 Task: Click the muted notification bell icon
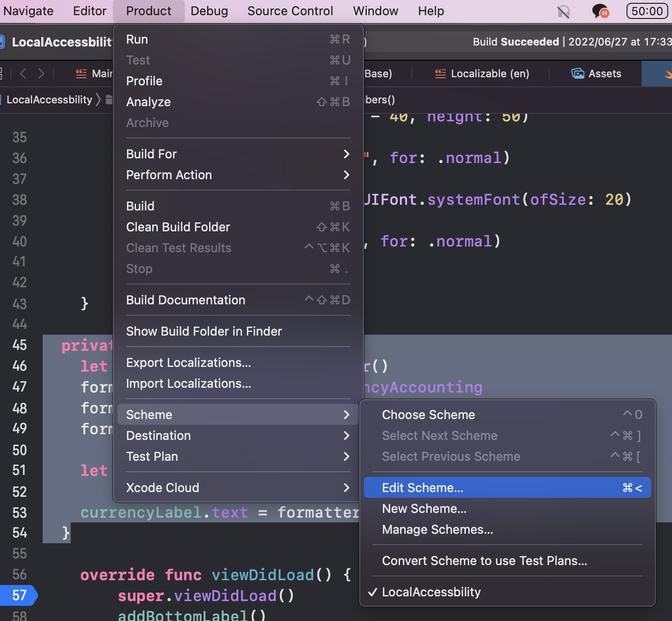pos(563,11)
